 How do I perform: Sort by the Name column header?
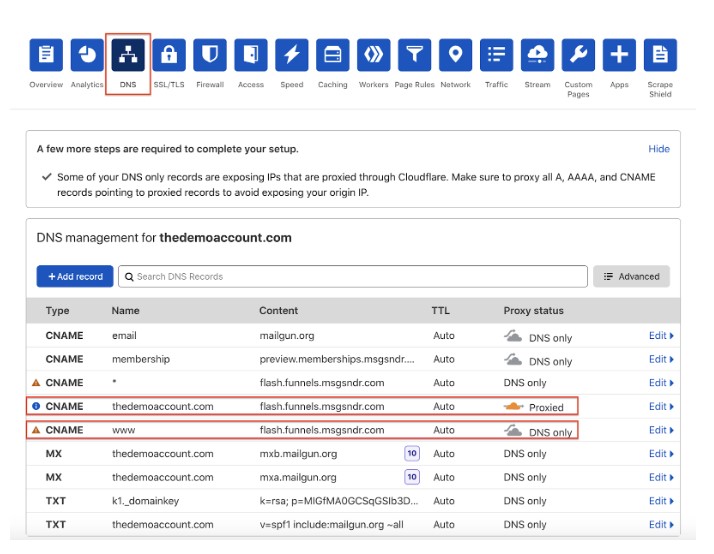click(126, 311)
